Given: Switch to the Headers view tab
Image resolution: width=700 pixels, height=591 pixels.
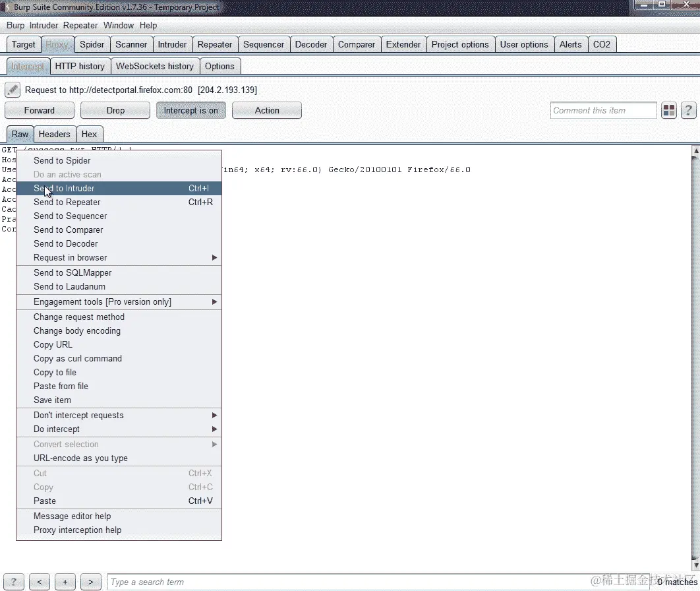Looking at the screenshot, I should tap(55, 134).
